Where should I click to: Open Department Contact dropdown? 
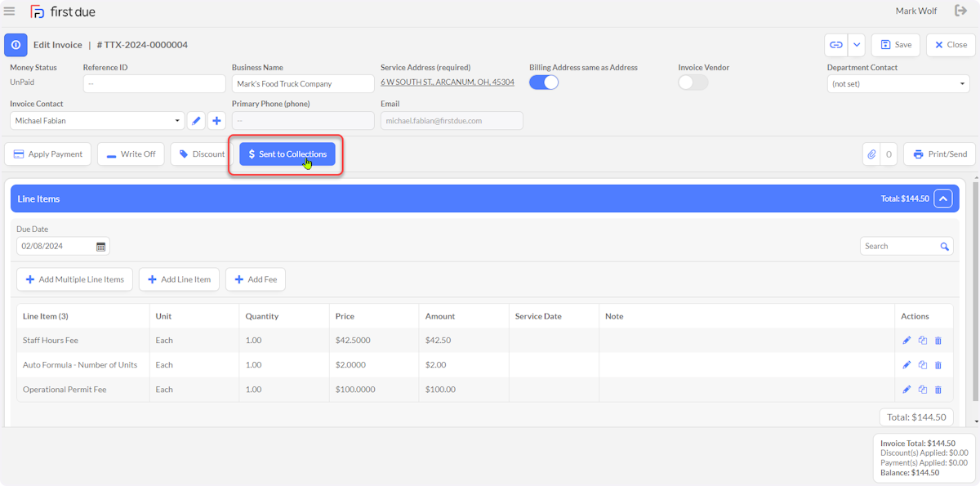[898, 84]
